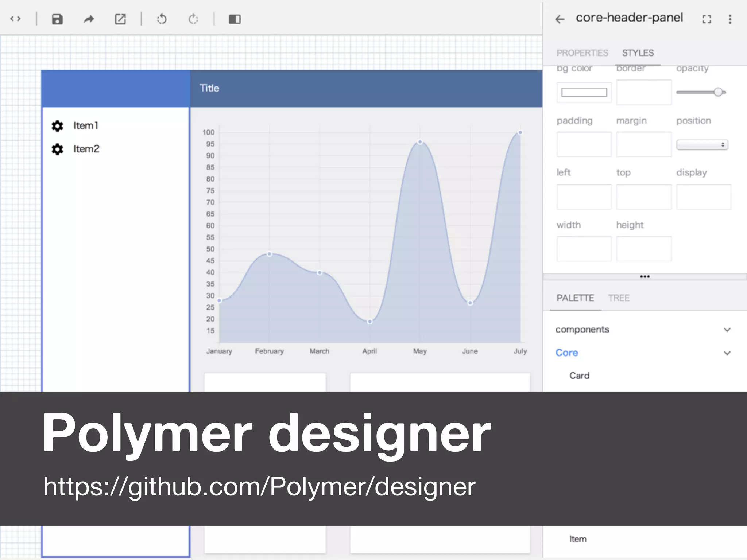
Task: Click the April data point on chart
Action: click(369, 321)
